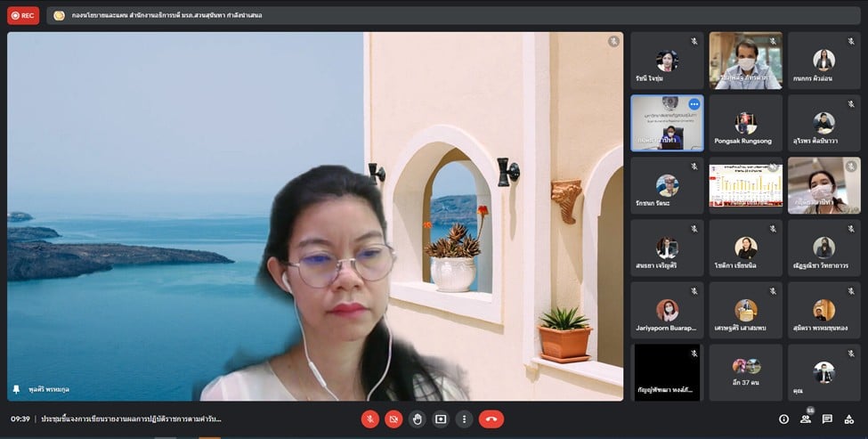This screenshot has width=868, height=439.
Task: Click the muted mic icon on main video
Action: [613, 41]
